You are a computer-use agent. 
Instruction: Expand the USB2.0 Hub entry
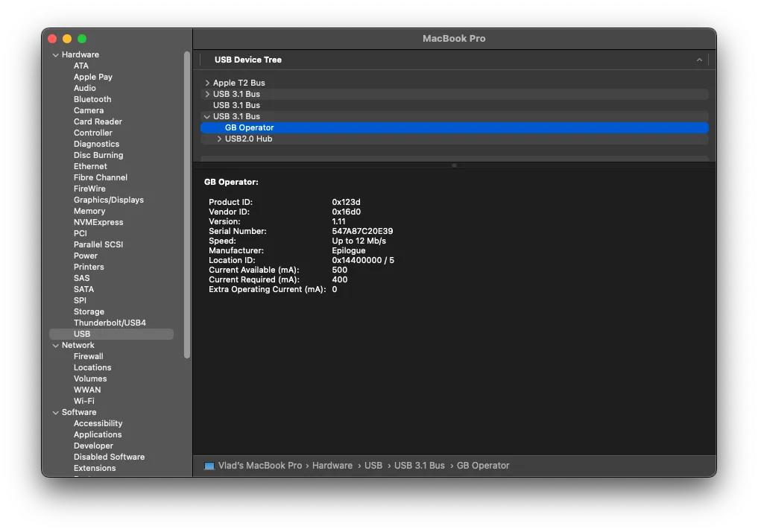(x=220, y=139)
